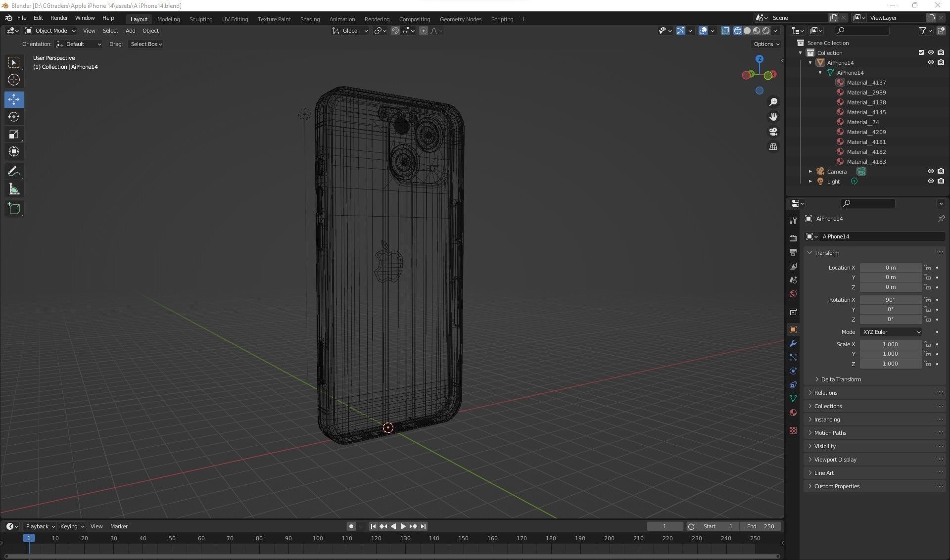The image size is (950, 560).
Task: Click the Location X value field
Action: coord(890,268)
